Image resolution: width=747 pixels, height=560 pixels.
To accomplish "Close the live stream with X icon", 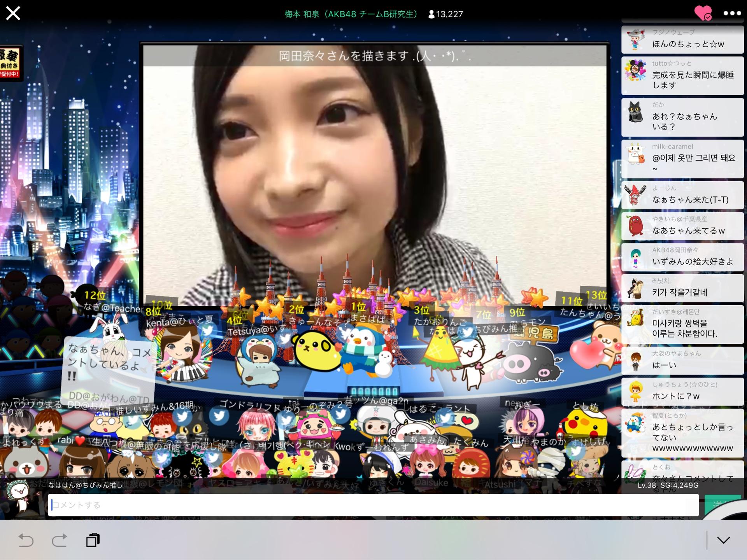I will pyautogui.click(x=13, y=14).
